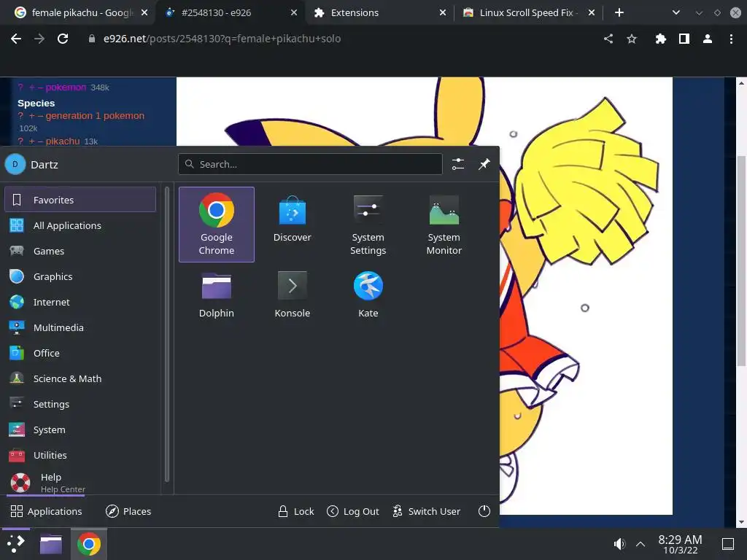This screenshot has width=747, height=560.
Task: Click the pikachu tag link
Action: pos(63,141)
